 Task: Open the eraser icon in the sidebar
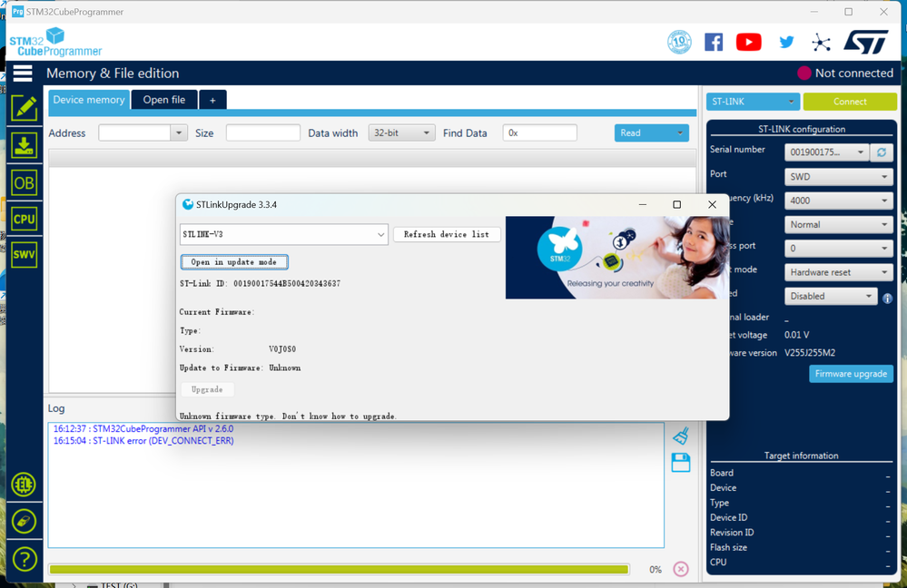click(24, 522)
